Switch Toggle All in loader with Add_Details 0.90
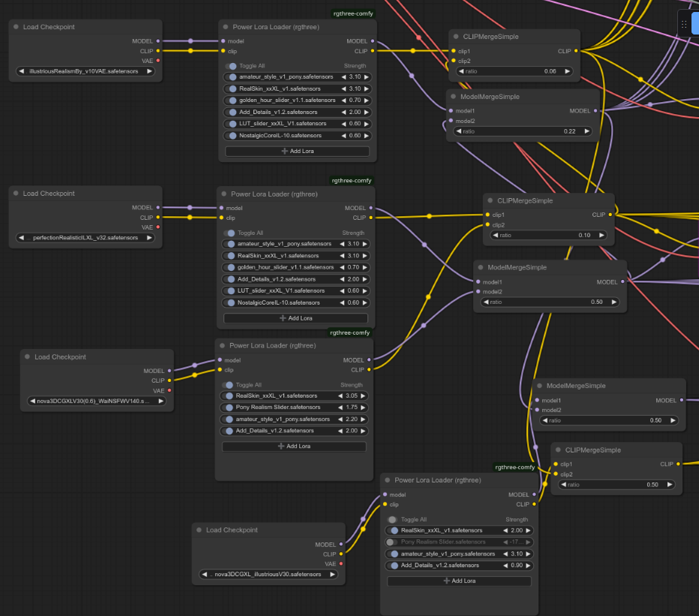This screenshot has height=616, width=699. click(x=391, y=520)
